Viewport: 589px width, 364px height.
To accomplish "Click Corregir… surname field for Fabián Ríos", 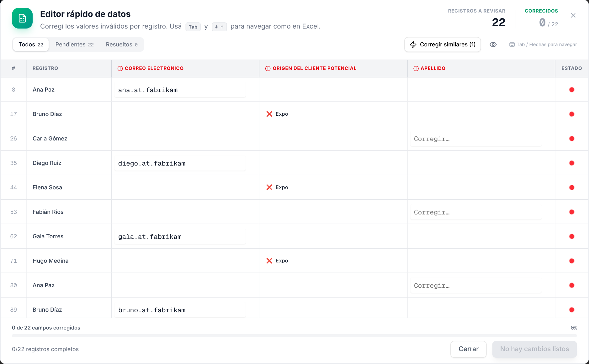I will click(x=476, y=212).
